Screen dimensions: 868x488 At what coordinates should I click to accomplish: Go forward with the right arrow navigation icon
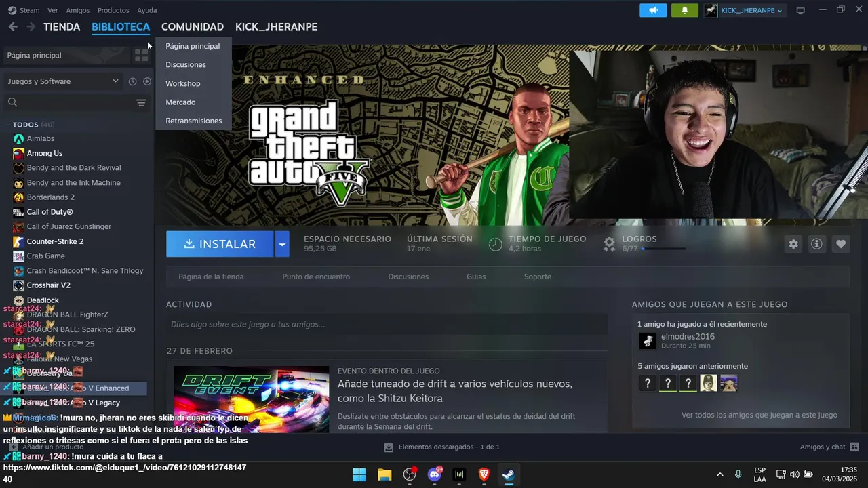tap(31, 26)
